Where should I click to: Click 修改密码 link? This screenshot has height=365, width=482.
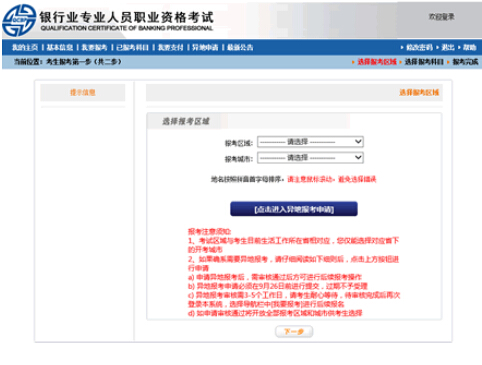pyautogui.click(x=419, y=48)
